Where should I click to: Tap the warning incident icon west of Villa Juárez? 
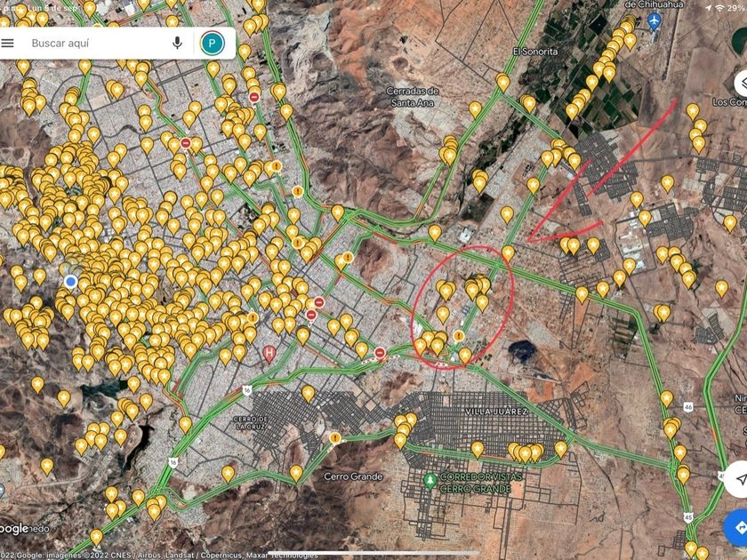coord(334,437)
